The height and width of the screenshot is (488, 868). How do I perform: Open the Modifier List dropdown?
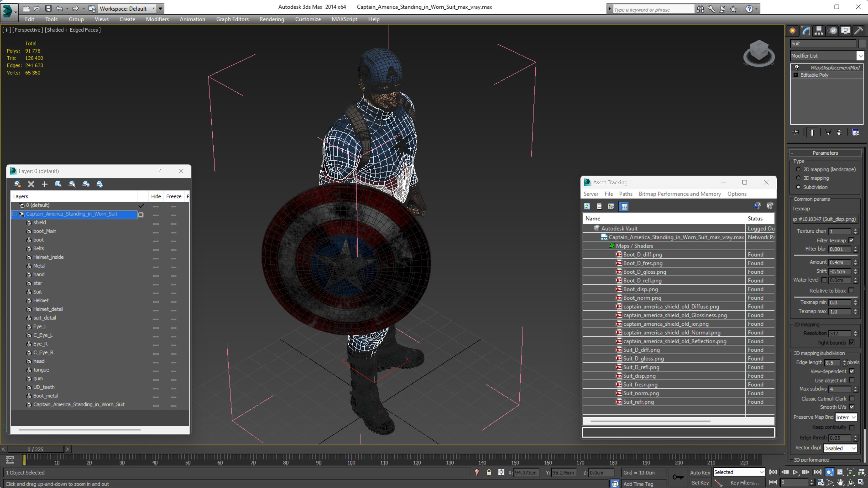861,56
